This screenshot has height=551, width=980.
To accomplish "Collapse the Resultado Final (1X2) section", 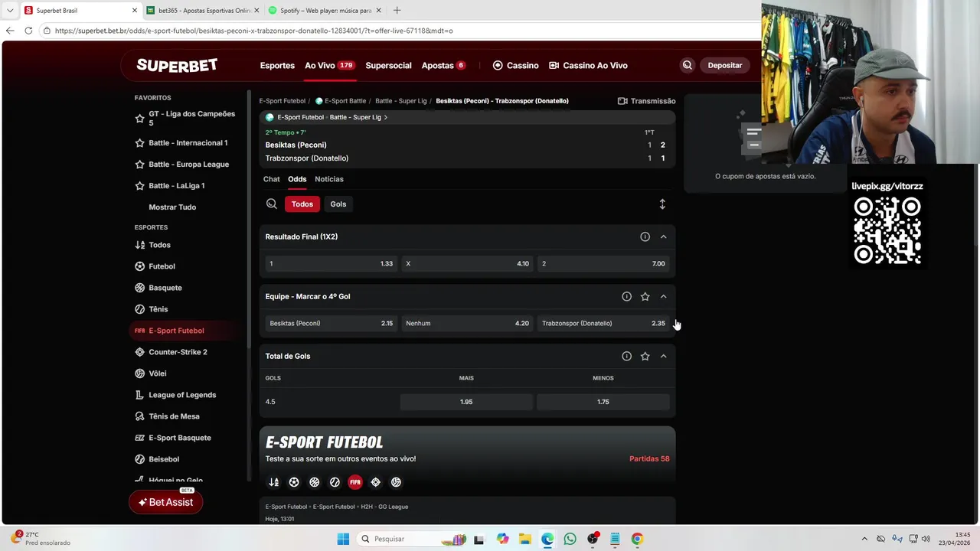I will [663, 236].
